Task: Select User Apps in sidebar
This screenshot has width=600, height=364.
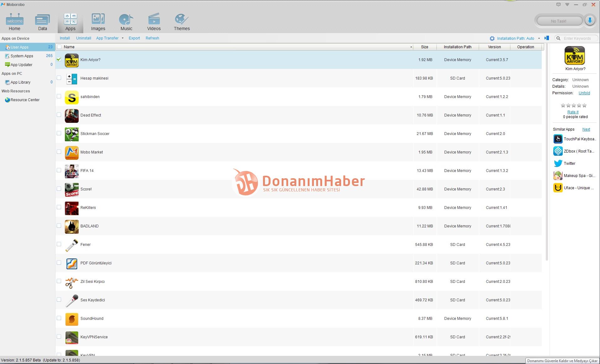Action: tap(27, 47)
